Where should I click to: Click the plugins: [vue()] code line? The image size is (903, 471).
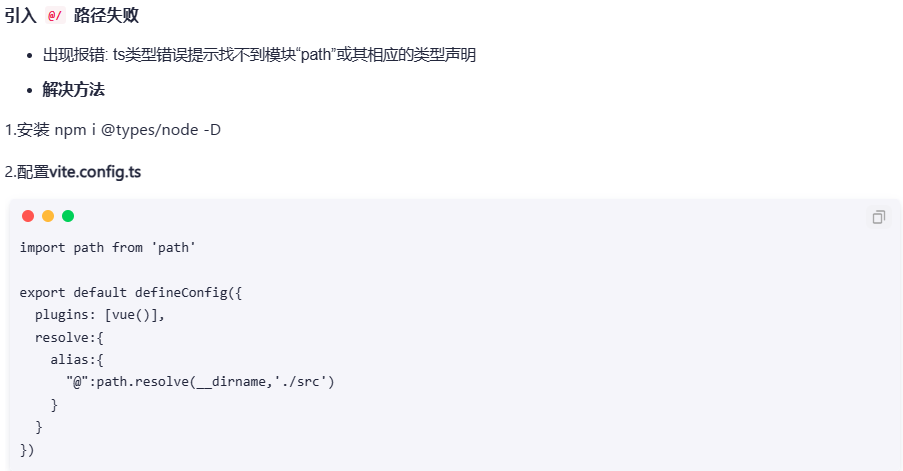pyautogui.click(x=100, y=315)
